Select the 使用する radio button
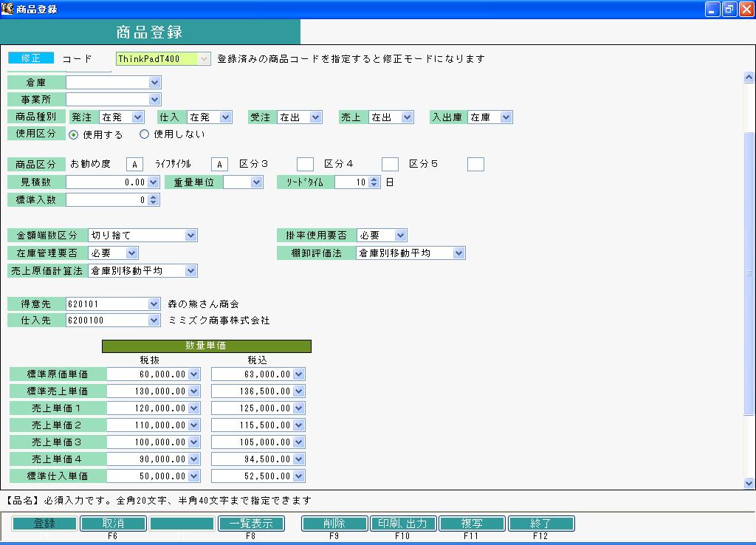756x545 pixels. tap(73, 134)
